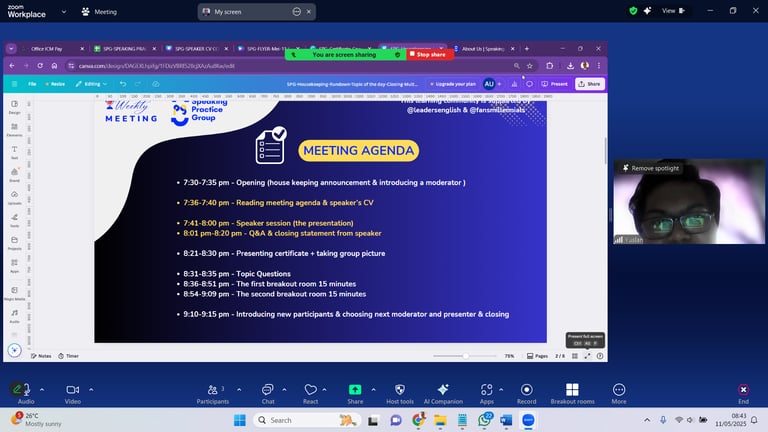Click the Windows taskbar Search box
Viewport: 768px width, 432px height.
coord(307,420)
